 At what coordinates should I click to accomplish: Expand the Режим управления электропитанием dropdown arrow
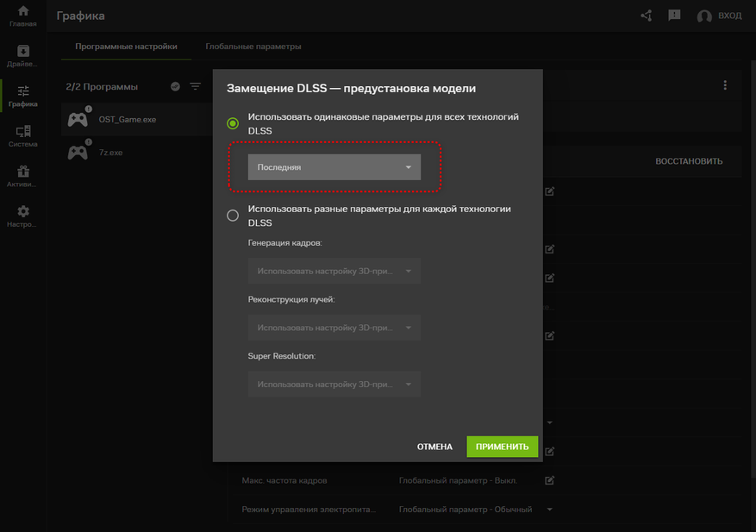(550, 510)
